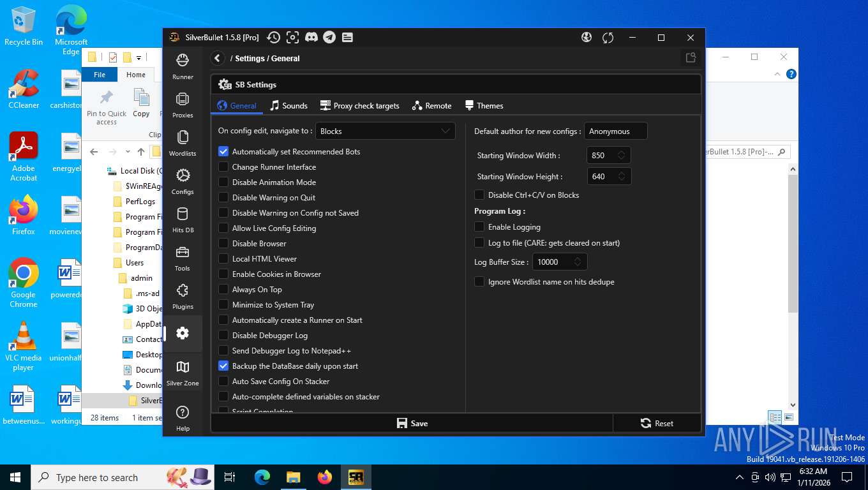Enable Allow Live Config Editing
Viewport: 868px width, 490px height.
click(x=223, y=228)
